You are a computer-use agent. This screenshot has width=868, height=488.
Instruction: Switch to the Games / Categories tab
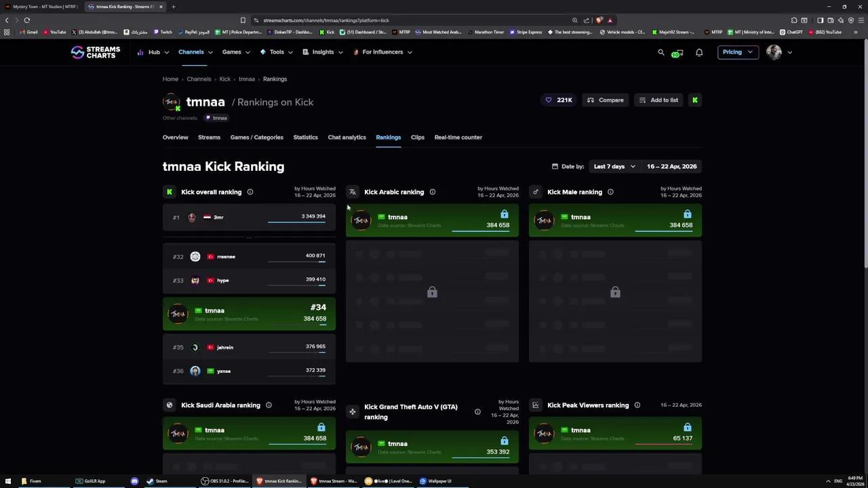[256, 138]
